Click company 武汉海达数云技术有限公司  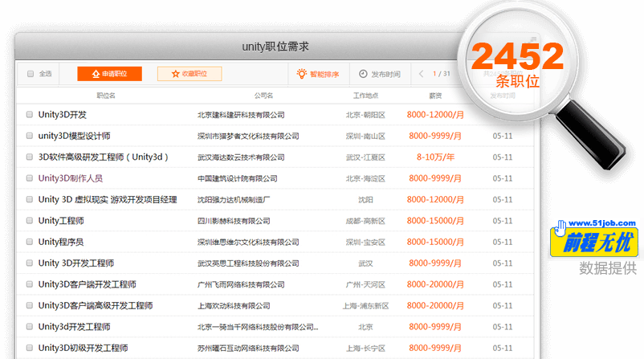[x=241, y=157]
